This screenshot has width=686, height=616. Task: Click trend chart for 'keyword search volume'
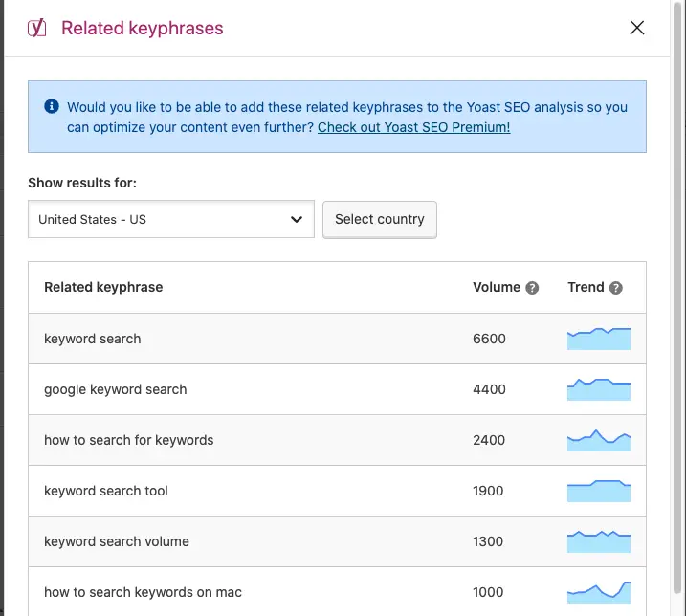(x=599, y=541)
